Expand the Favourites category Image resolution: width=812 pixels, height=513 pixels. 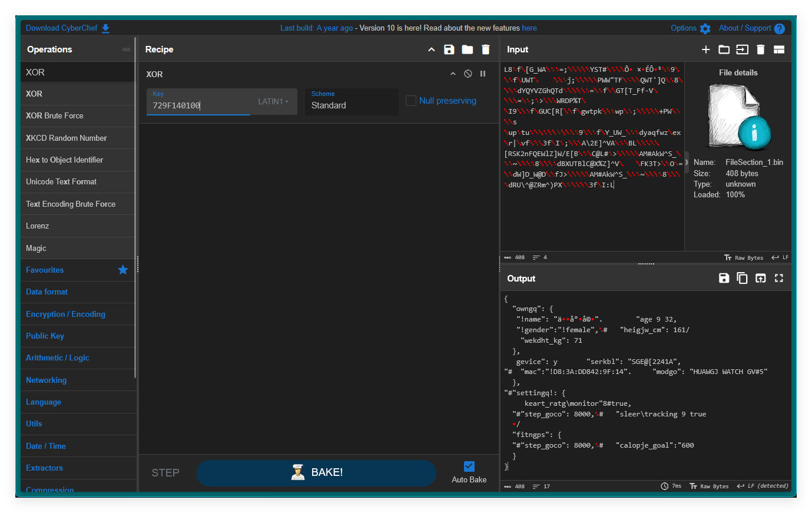point(78,270)
